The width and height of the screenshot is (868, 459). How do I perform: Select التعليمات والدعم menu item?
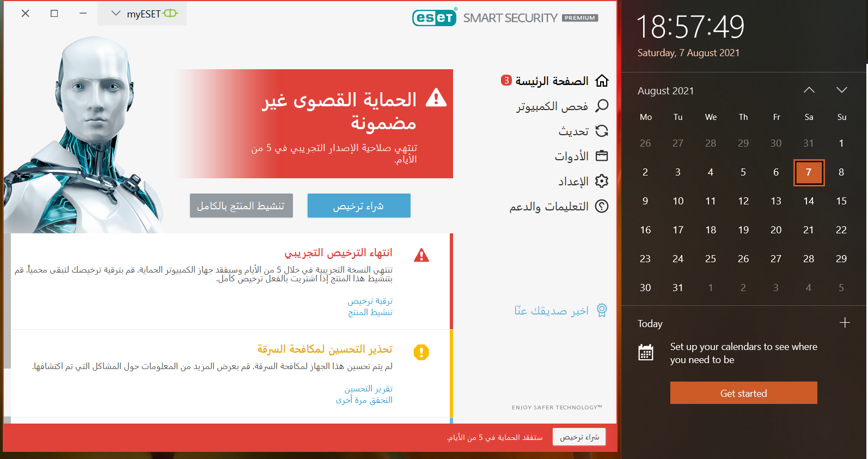point(549,206)
